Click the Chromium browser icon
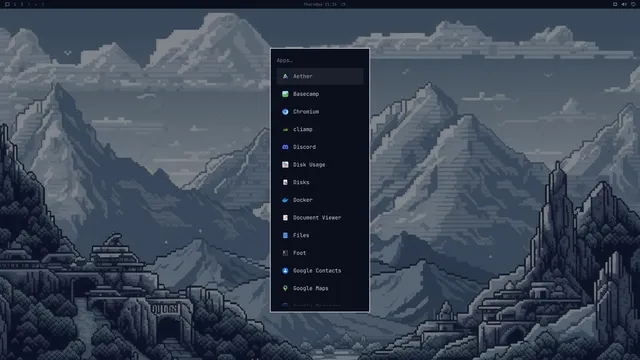The height and width of the screenshot is (360, 640). pyautogui.click(x=285, y=111)
